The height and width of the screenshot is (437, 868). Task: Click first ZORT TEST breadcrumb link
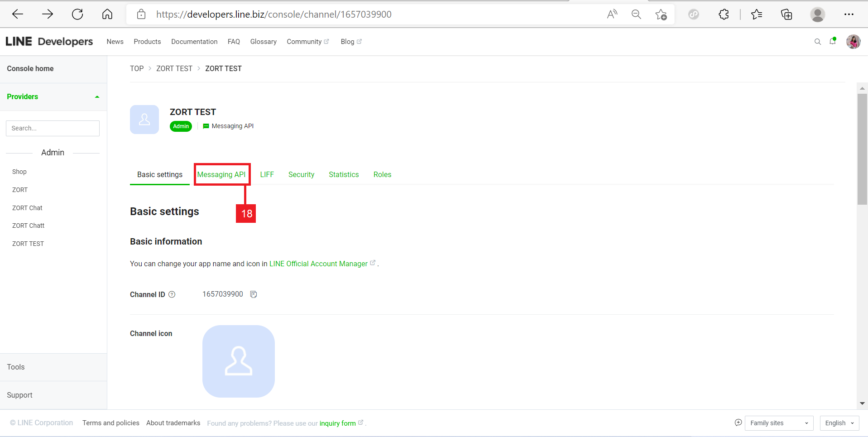click(174, 69)
